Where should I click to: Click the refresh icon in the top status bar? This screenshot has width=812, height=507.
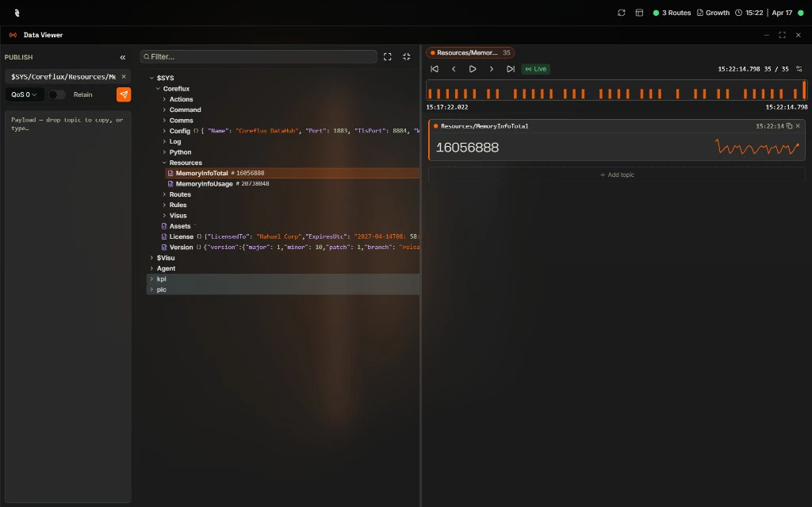621,12
